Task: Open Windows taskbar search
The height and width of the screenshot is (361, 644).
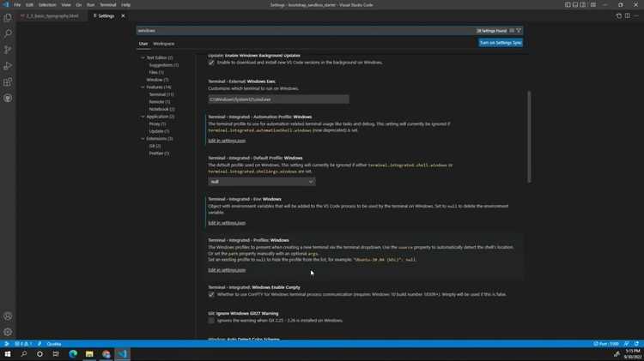Action: 24,354
